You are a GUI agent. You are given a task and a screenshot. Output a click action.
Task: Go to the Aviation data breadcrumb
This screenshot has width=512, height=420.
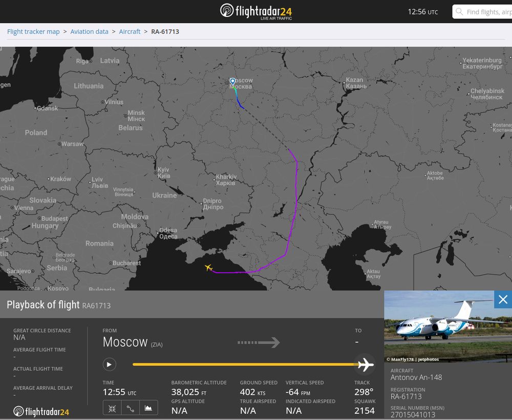pyautogui.click(x=89, y=32)
